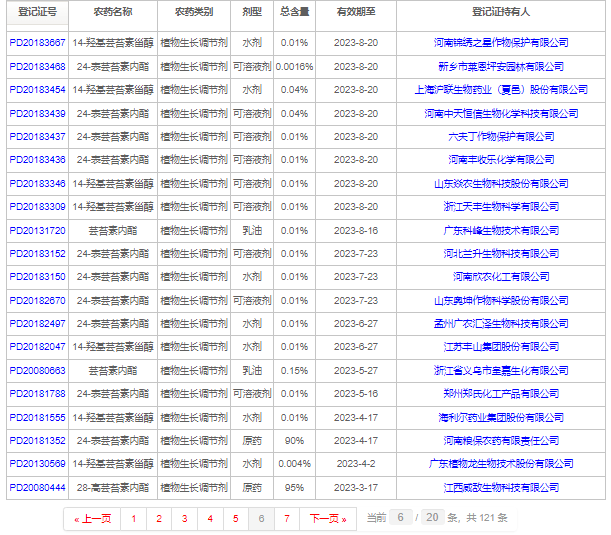Open registration PD20183454 link
This screenshot has height=535, width=611.
point(37,90)
